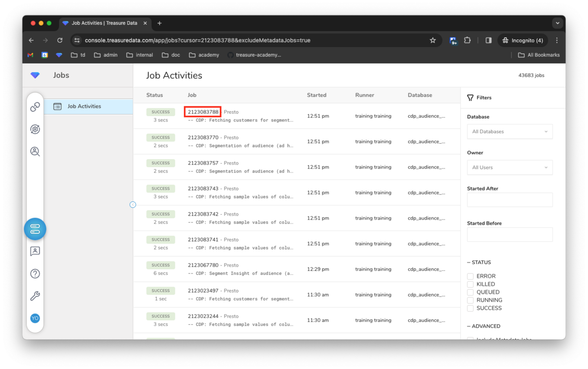Click the 12:29 pm started time

click(x=318, y=269)
